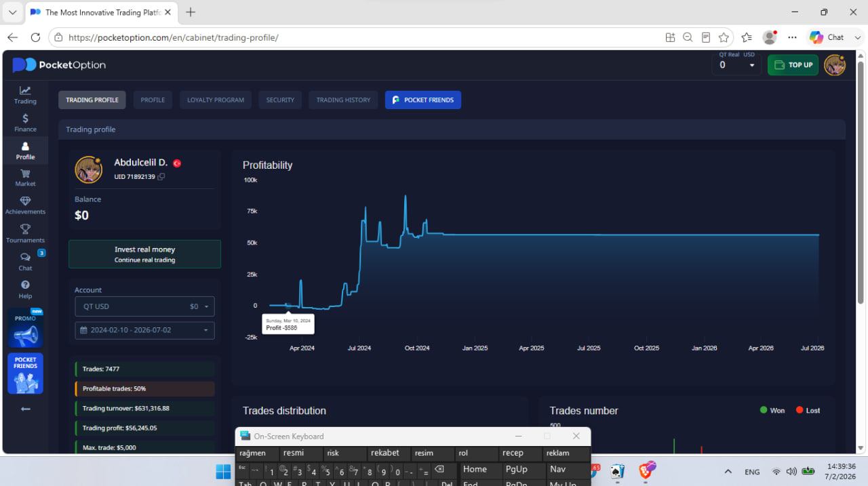This screenshot has height=486, width=868.
Task: Click the volume icon in system tray
Action: (x=791, y=472)
